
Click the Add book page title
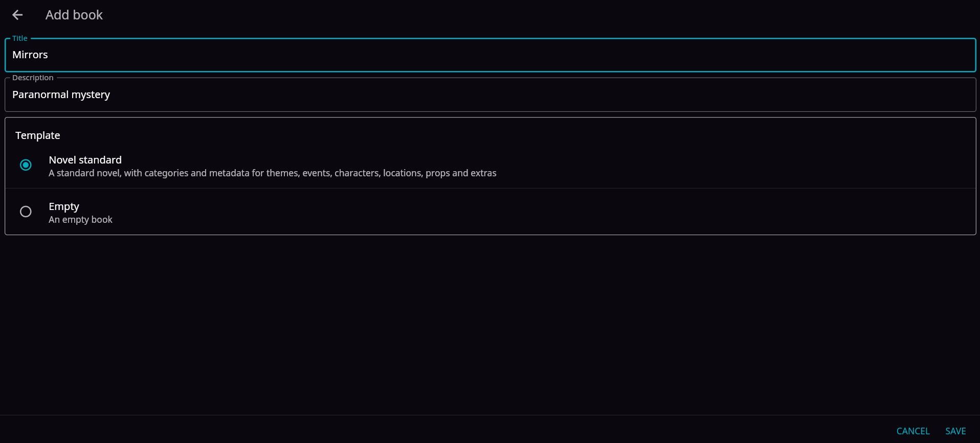(x=74, y=15)
